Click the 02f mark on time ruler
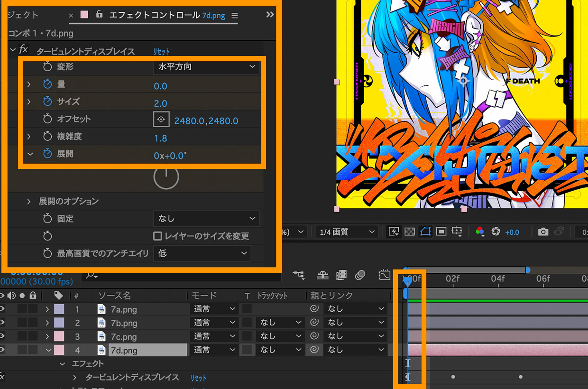Image resolution: width=588 pixels, height=389 pixels. (x=453, y=278)
